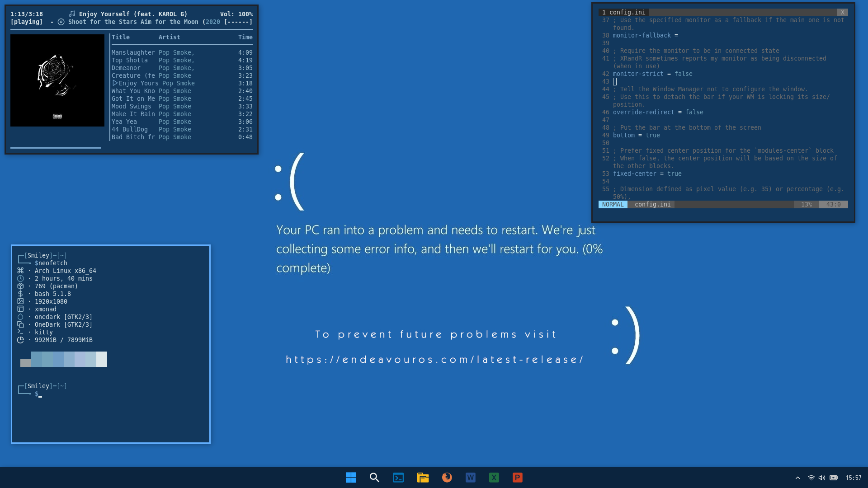868x488 pixels.
Task: Click the package icon beside 769 (pacman)
Action: [x=20, y=286]
